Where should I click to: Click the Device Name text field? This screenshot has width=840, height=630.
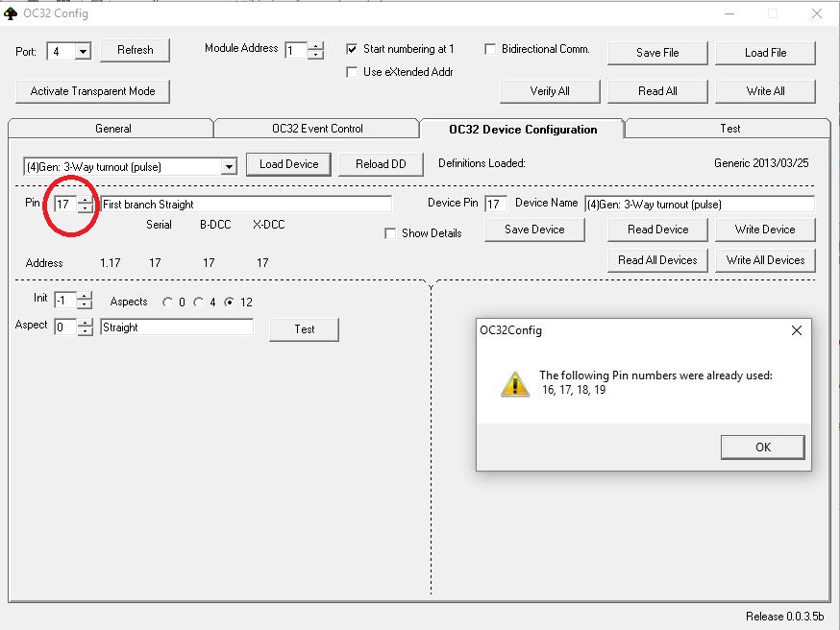pos(699,205)
